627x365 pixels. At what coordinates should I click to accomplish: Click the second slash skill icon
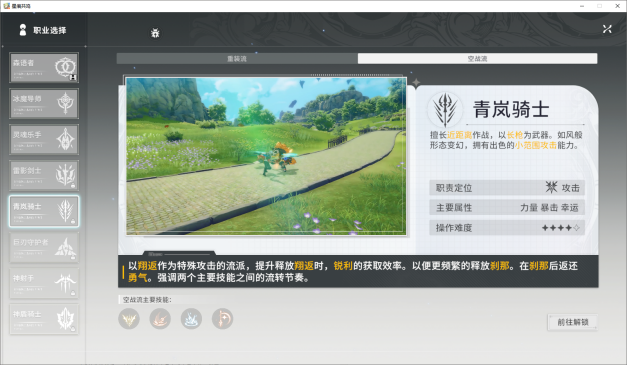pyautogui.click(x=160, y=319)
